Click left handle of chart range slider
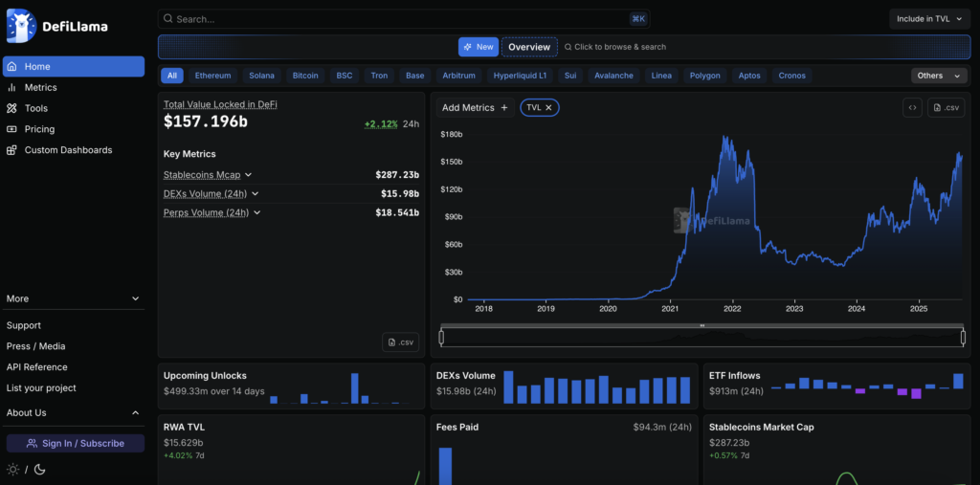 441,338
